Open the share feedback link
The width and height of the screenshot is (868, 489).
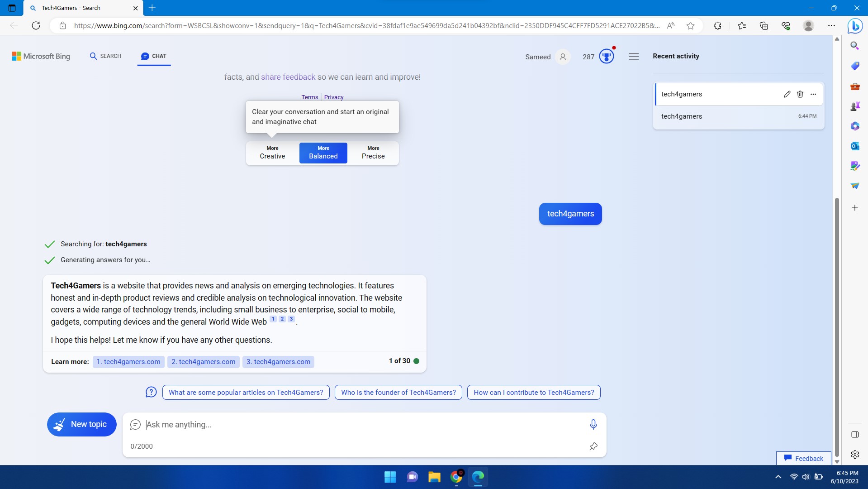coord(288,77)
